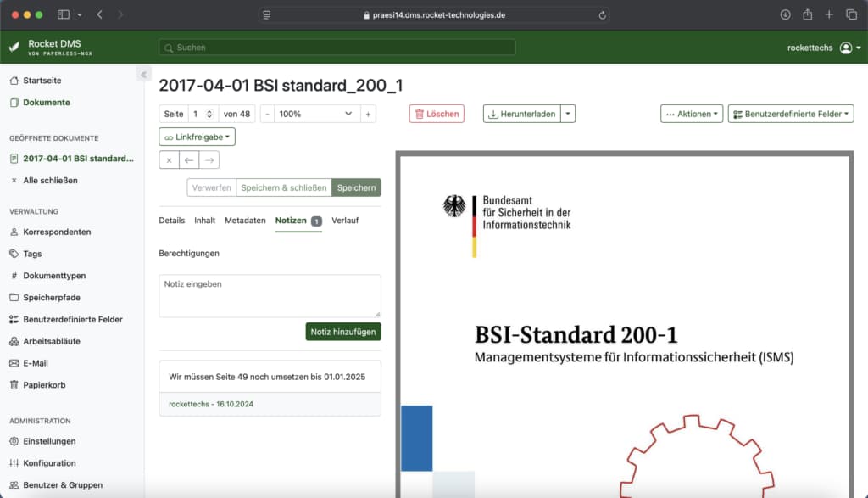
Task: Switch to the Details tab
Action: [171, 221]
